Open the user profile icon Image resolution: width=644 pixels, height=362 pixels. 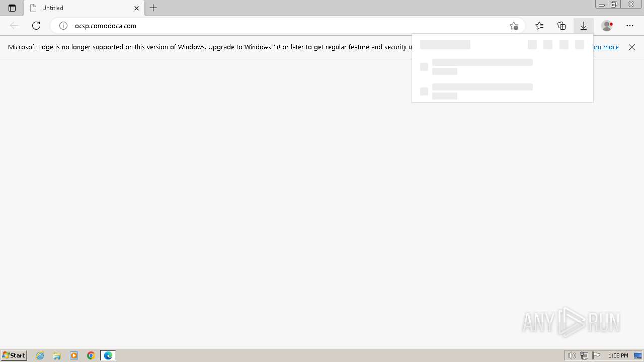607,26
